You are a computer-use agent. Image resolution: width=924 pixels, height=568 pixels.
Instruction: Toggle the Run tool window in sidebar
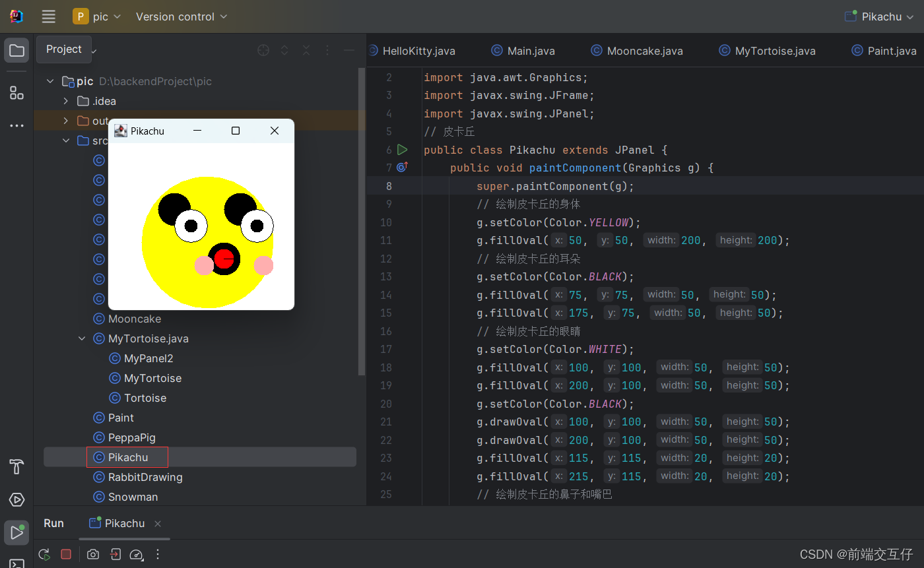pyautogui.click(x=16, y=532)
